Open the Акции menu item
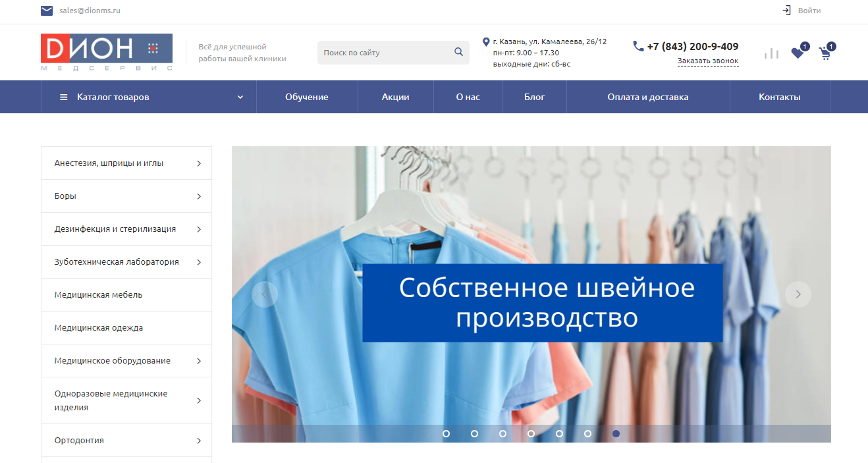This screenshot has height=463, width=868. click(x=396, y=97)
